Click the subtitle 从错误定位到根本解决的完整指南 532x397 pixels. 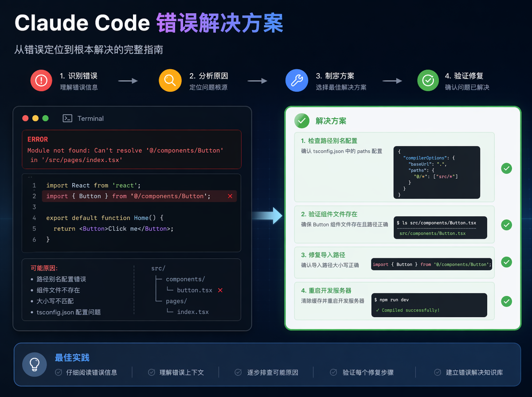click(x=89, y=49)
